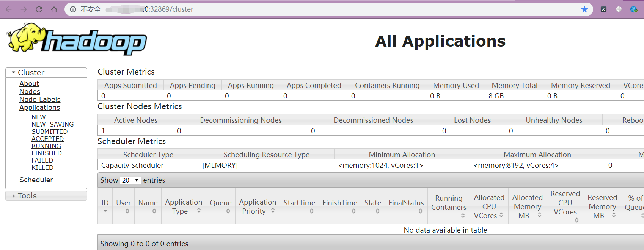Sort table by ID column
This screenshot has width=644, height=250.
(x=105, y=206)
